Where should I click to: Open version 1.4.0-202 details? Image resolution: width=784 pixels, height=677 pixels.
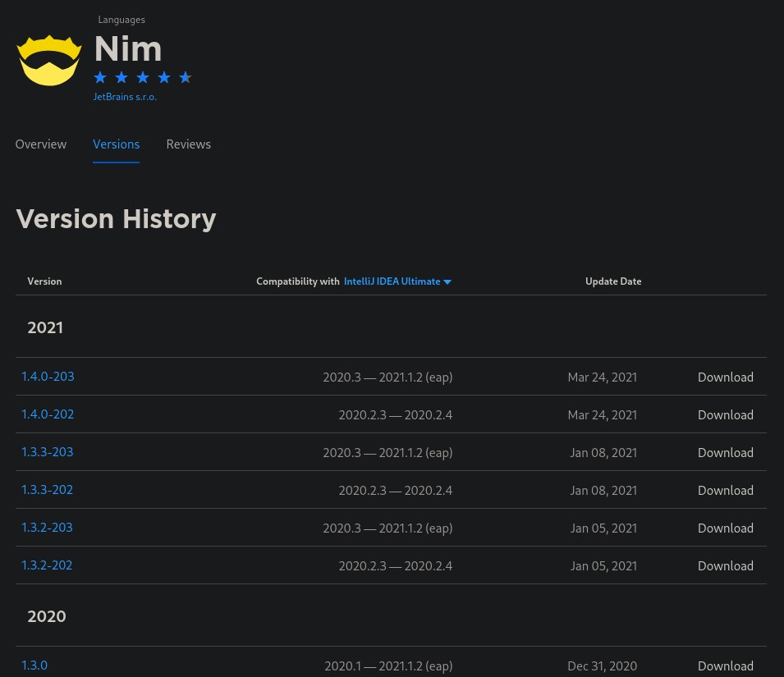pyautogui.click(x=48, y=414)
